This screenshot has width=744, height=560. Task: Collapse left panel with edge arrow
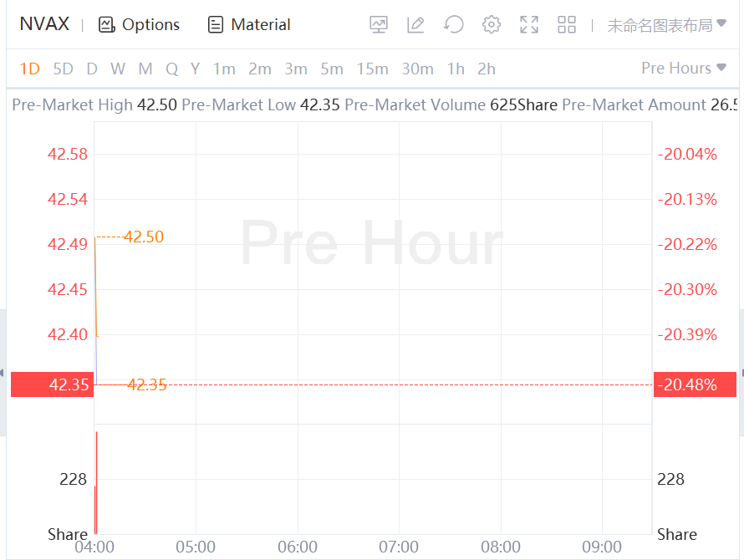3,373
